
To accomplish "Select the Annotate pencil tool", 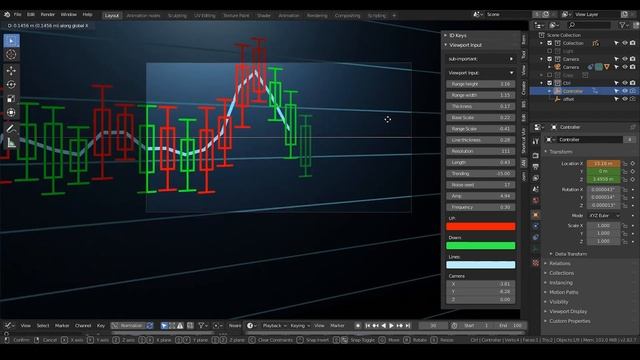I will [11, 129].
